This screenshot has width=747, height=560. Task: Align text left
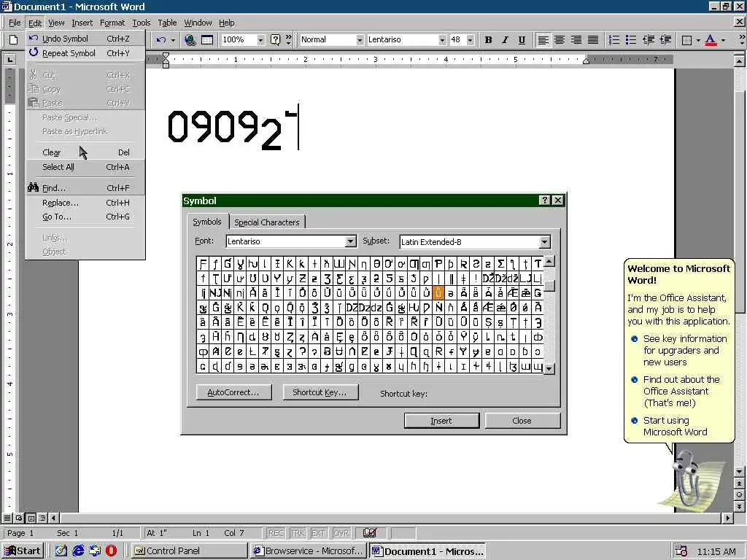[x=543, y=40]
